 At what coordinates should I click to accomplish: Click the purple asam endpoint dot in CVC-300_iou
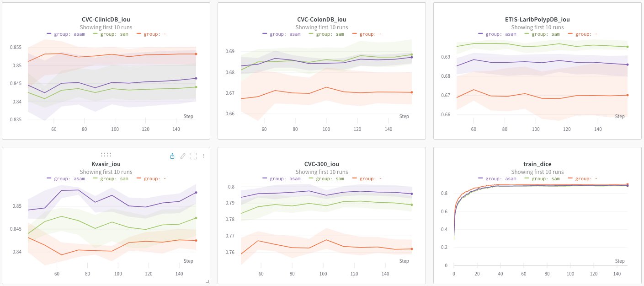[412, 194]
